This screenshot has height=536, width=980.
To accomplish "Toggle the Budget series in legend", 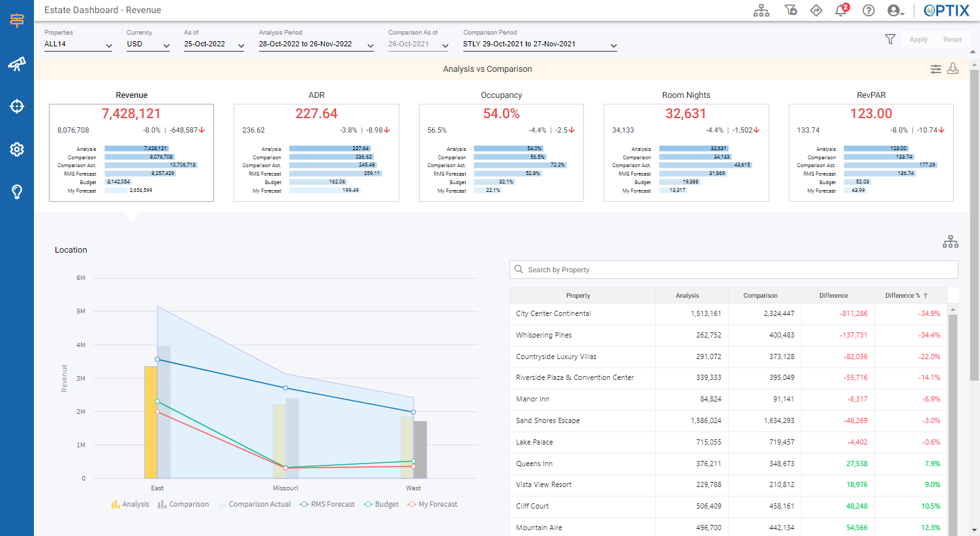I will coord(381,505).
